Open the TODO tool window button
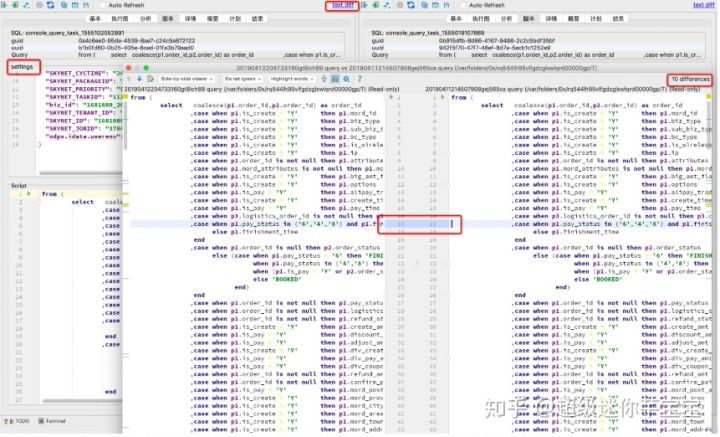 17,421
